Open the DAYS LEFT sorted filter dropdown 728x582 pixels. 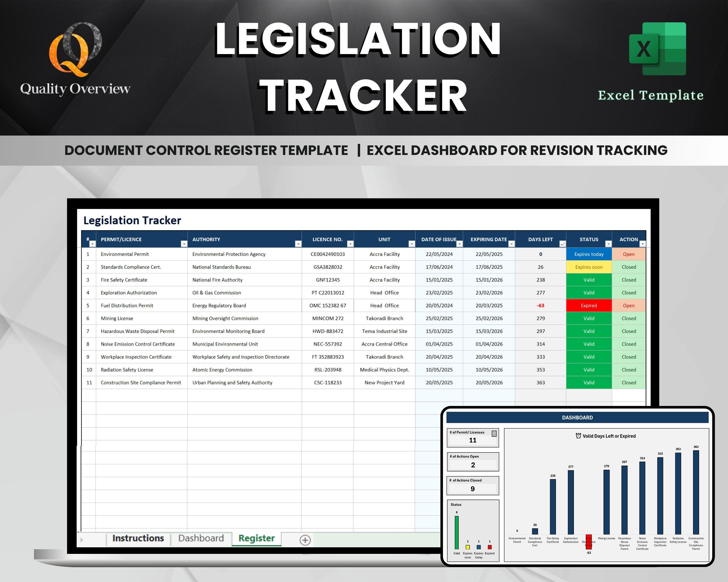pyautogui.click(x=563, y=244)
